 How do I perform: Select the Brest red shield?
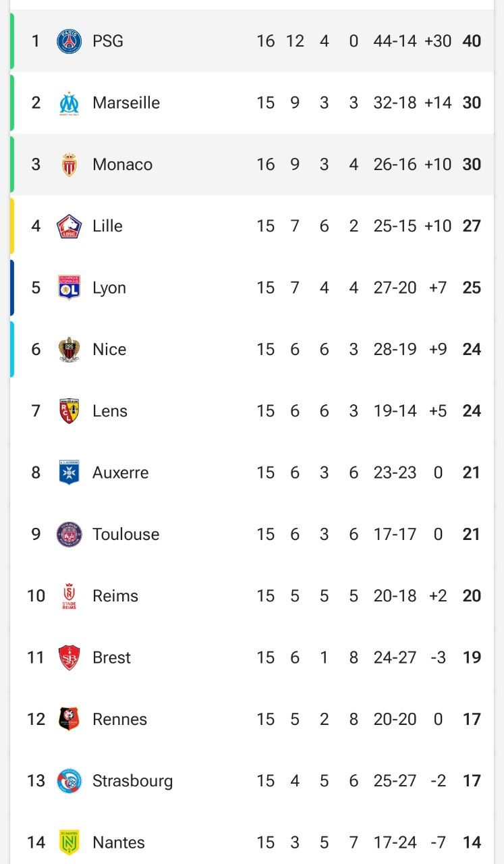coord(69,657)
